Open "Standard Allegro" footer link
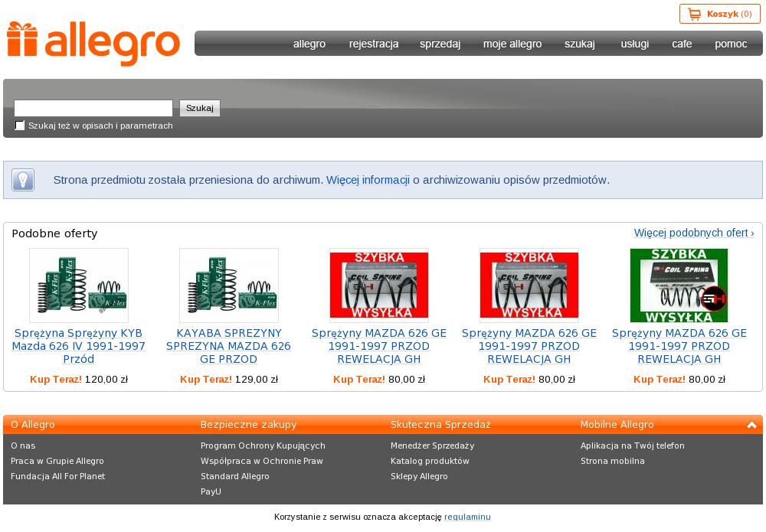This screenshot has width=766, height=532. tap(235, 476)
